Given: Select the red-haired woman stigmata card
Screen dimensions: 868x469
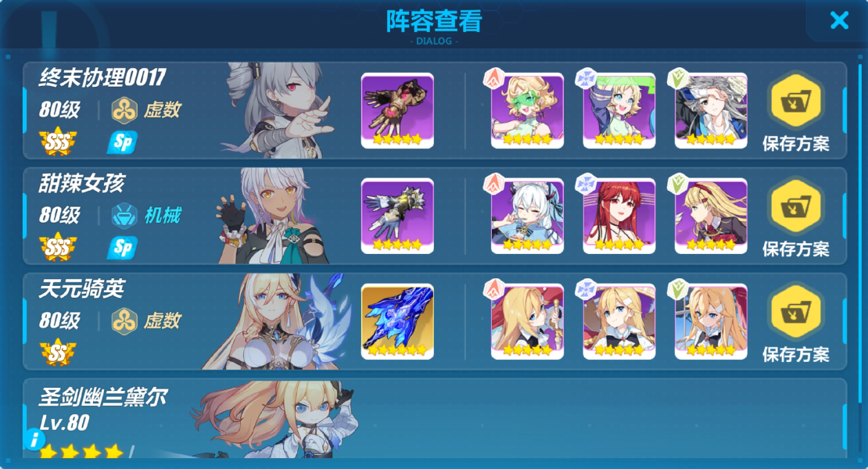Looking at the screenshot, I should (619, 216).
